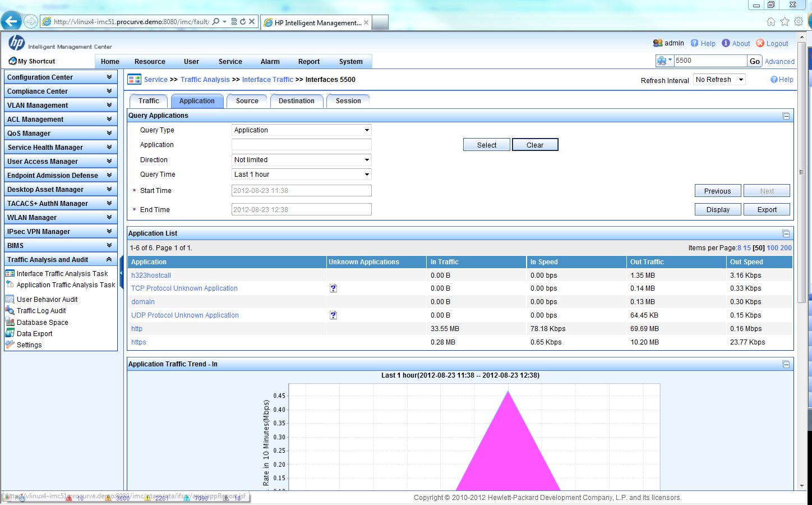
Task: Click question icon for UDP Protocol Unknown Application
Action: click(x=333, y=315)
